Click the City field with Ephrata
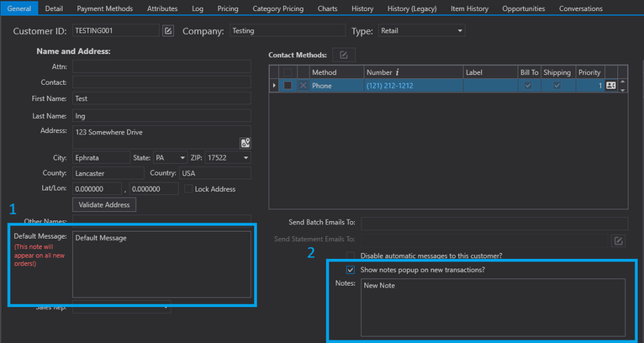 tap(102, 158)
